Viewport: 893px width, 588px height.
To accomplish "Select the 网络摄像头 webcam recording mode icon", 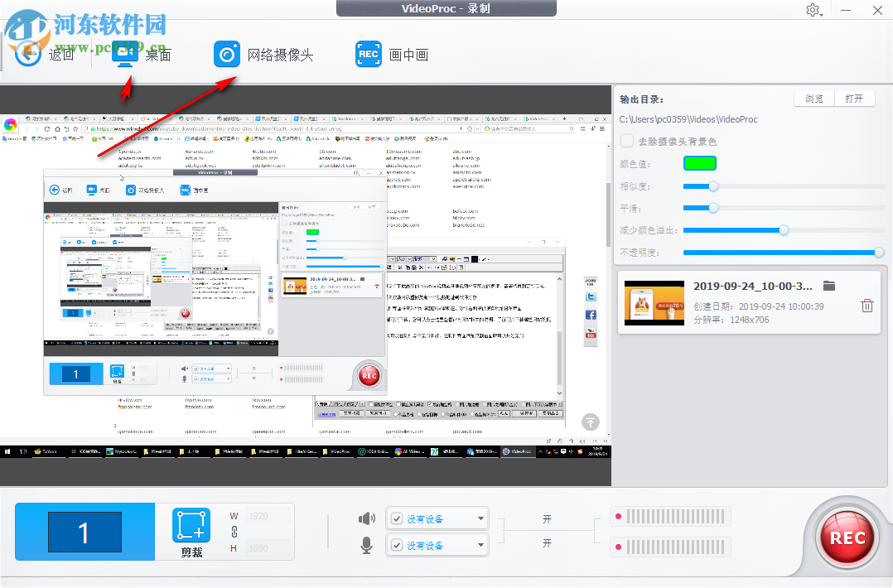I will pyautogui.click(x=226, y=53).
